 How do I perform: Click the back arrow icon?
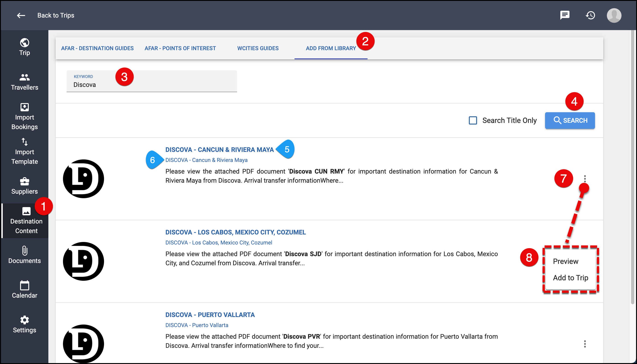[21, 16]
